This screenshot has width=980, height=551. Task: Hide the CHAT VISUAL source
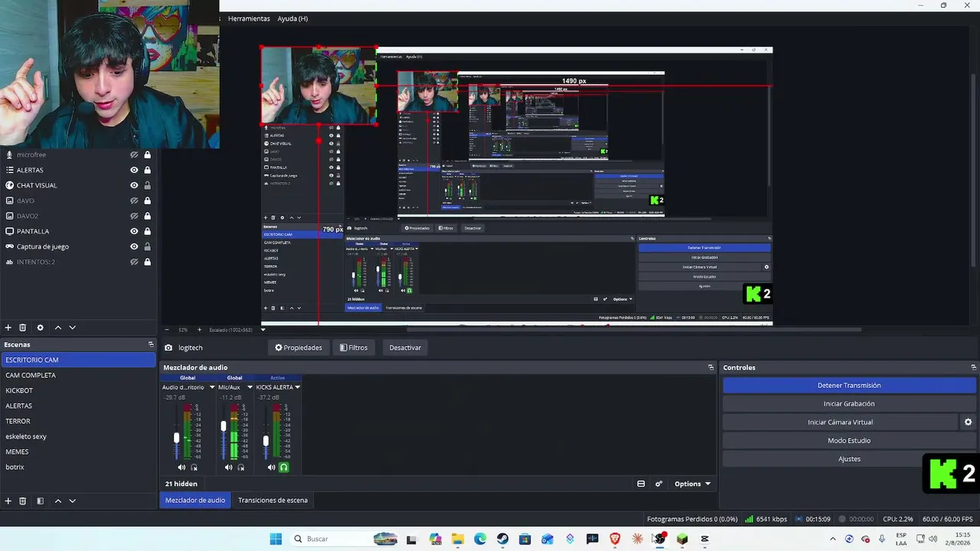pyautogui.click(x=134, y=185)
